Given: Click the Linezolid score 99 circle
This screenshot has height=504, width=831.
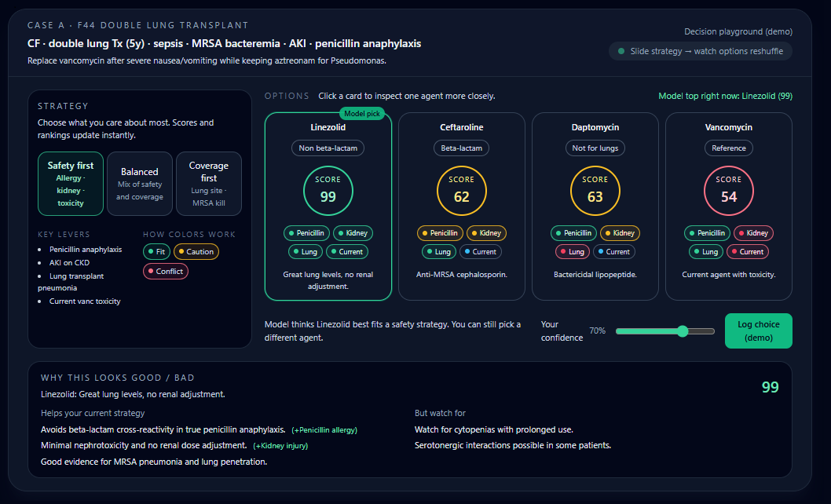Looking at the screenshot, I should [x=328, y=191].
